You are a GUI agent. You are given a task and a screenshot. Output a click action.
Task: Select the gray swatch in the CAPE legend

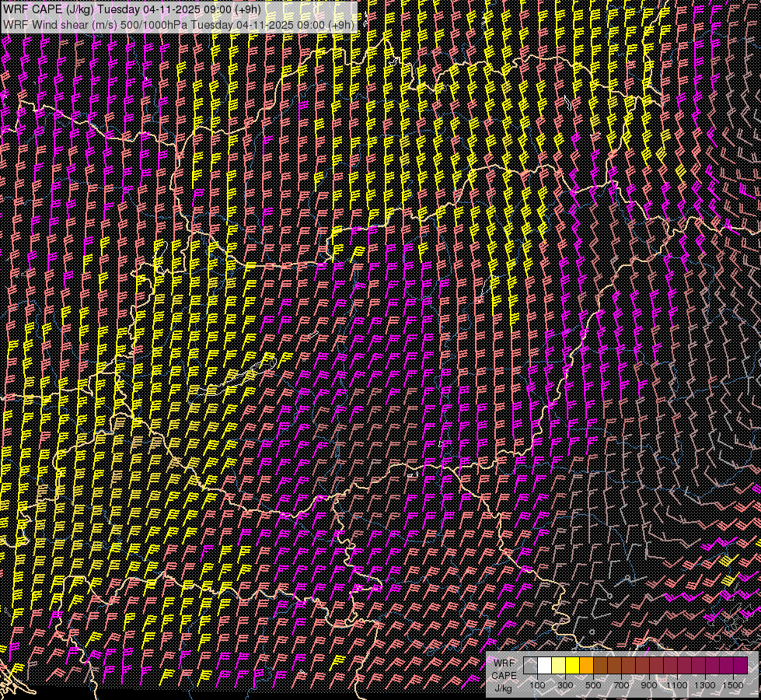click(x=530, y=666)
